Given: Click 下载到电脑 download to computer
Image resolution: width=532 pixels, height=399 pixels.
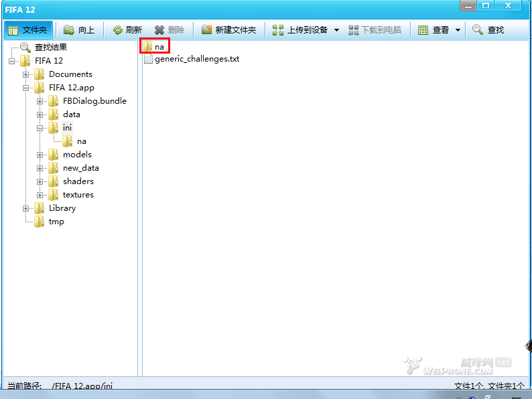Looking at the screenshot, I should pos(375,30).
